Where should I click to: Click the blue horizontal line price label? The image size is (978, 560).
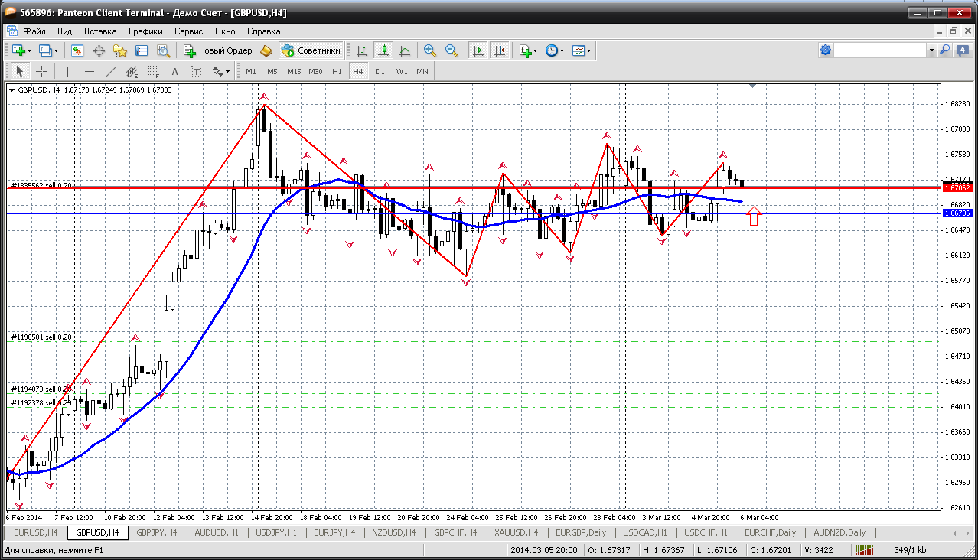click(957, 213)
